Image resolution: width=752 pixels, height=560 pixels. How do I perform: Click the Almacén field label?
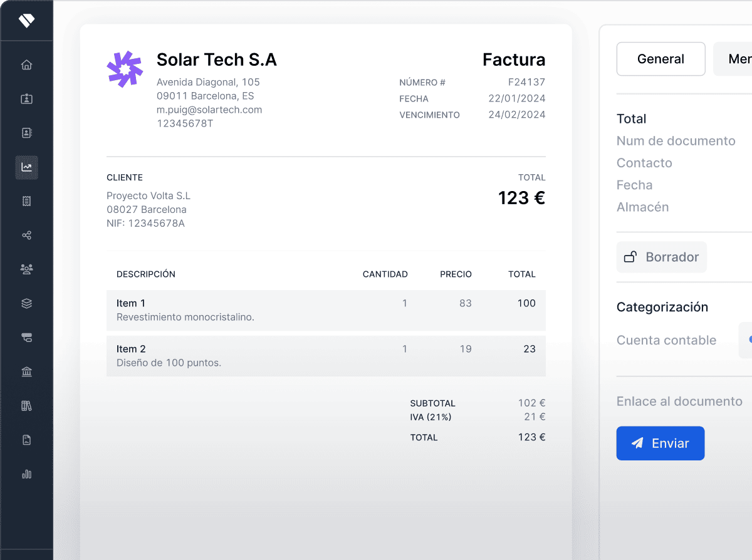point(642,207)
